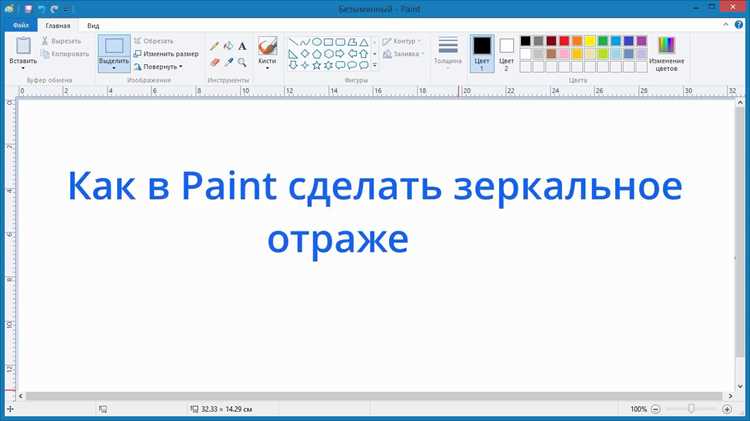This screenshot has height=421, width=750.
Task: Switch to the Главная tab
Action: (x=58, y=25)
